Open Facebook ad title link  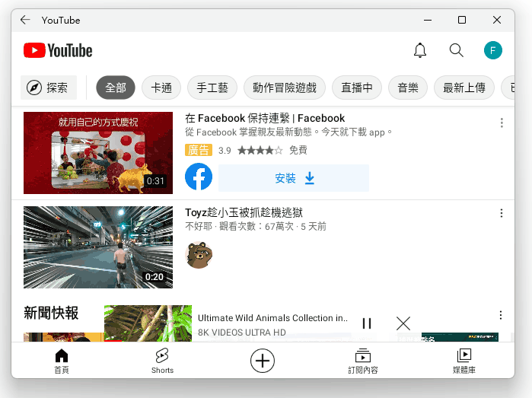tap(265, 118)
